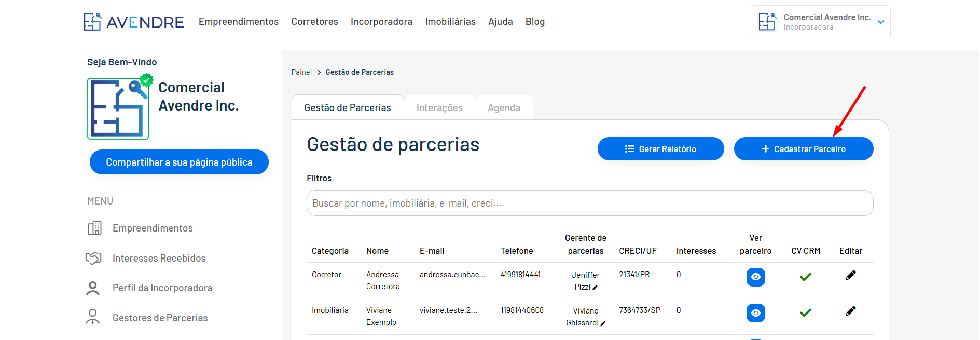Edit manager Viviane Ghissardi with the small pencil
The width and height of the screenshot is (980, 340).
click(603, 323)
